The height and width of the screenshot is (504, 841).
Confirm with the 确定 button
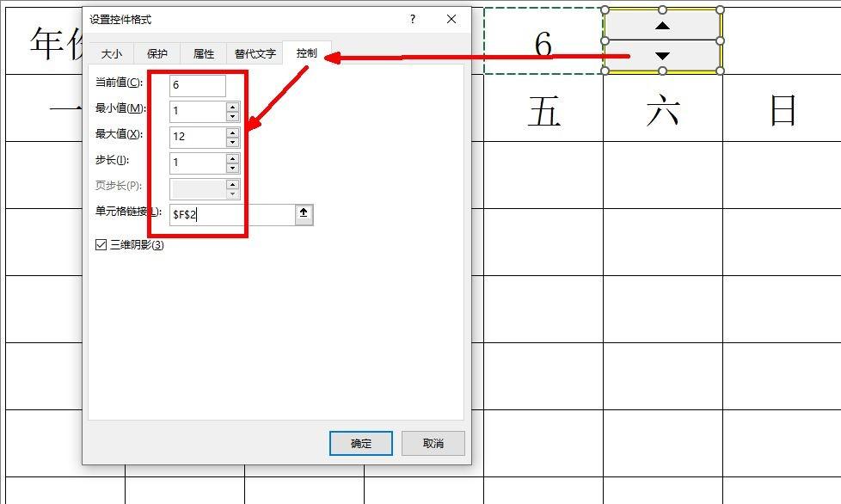tap(361, 444)
